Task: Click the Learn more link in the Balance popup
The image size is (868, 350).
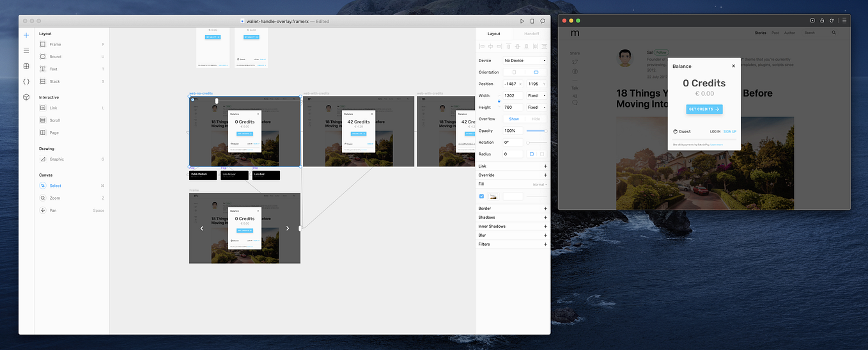Action: pyautogui.click(x=716, y=145)
